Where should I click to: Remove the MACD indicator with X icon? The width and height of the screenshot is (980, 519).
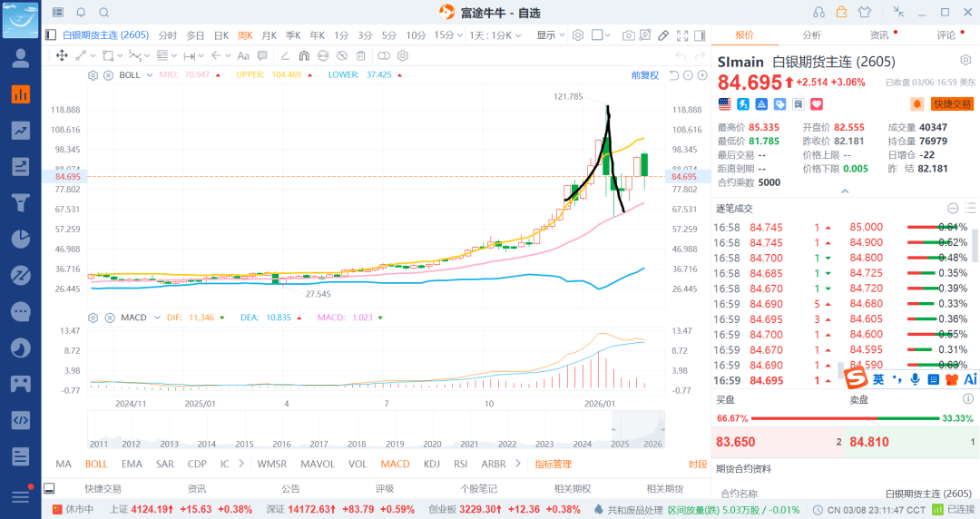(110, 318)
